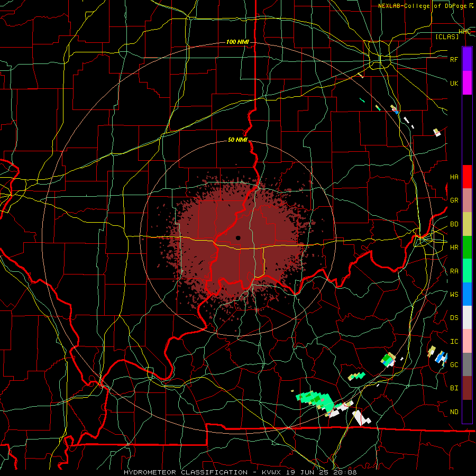Click the 'DS' legend label
Screen dimensions: 476x476
pyautogui.click(x=454, y=318)
